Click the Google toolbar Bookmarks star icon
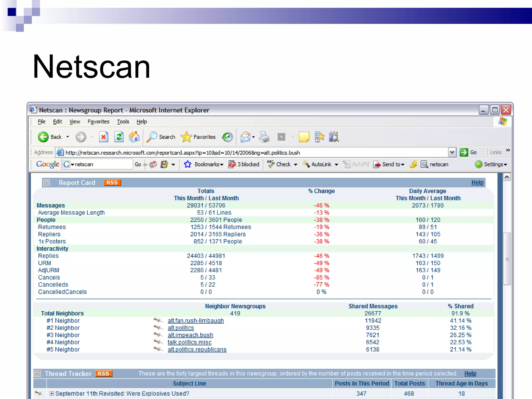 point(188,164)
